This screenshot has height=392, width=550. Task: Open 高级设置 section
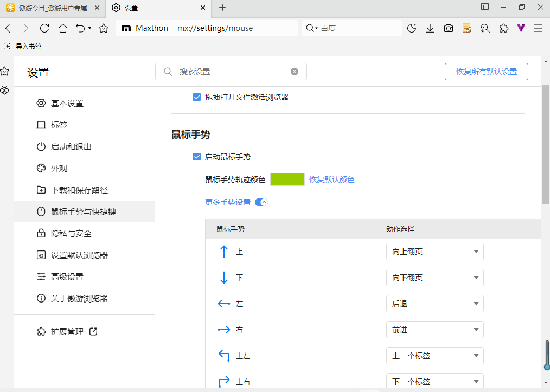click(x=84, y=277)
